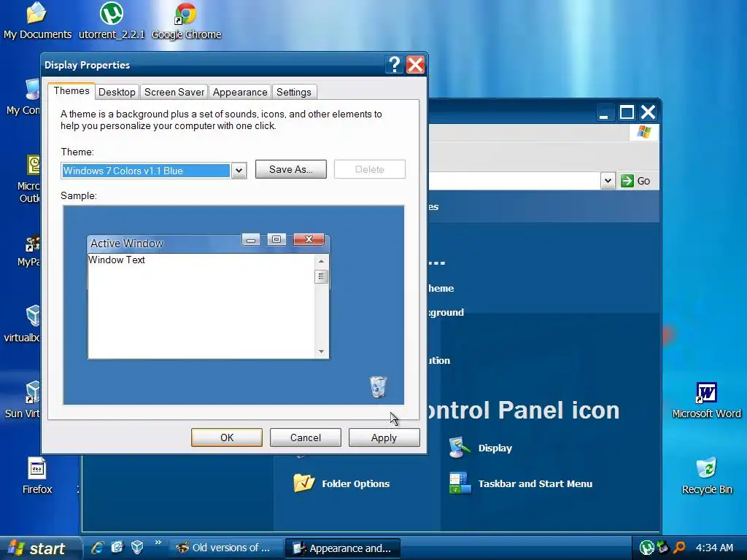Click the Folder Options link text
This screenshot has height=560, width=747.
tap(355, 484)
